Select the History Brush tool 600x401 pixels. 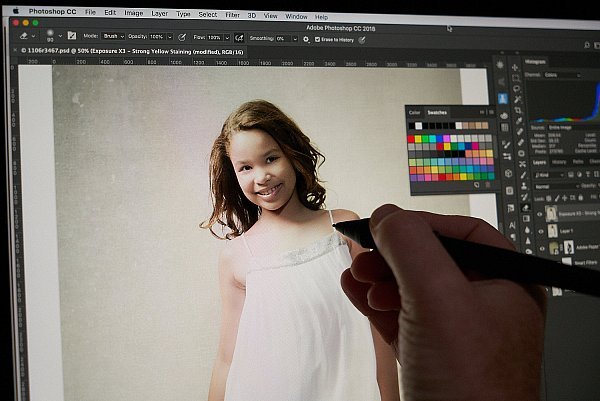coord(525,197)
